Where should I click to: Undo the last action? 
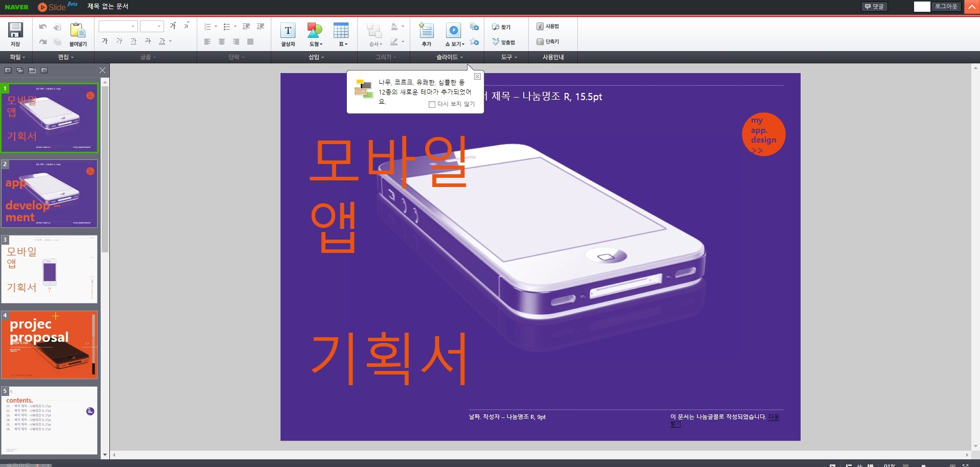(x=42, y=27)
